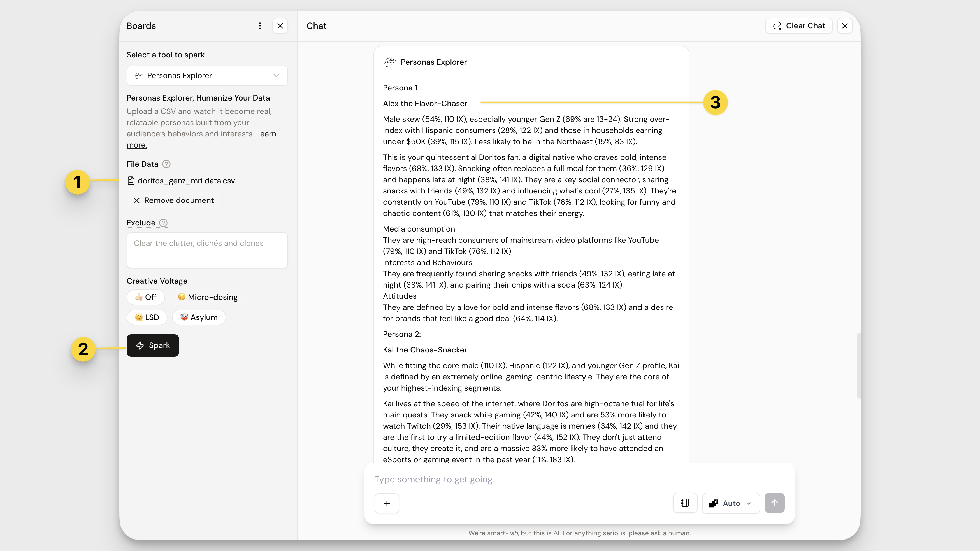Select Asylum creative voltage option

(x=199, y=317)
